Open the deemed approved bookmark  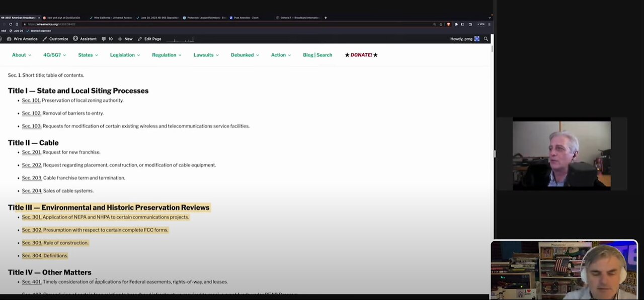(x=39, y=31)
